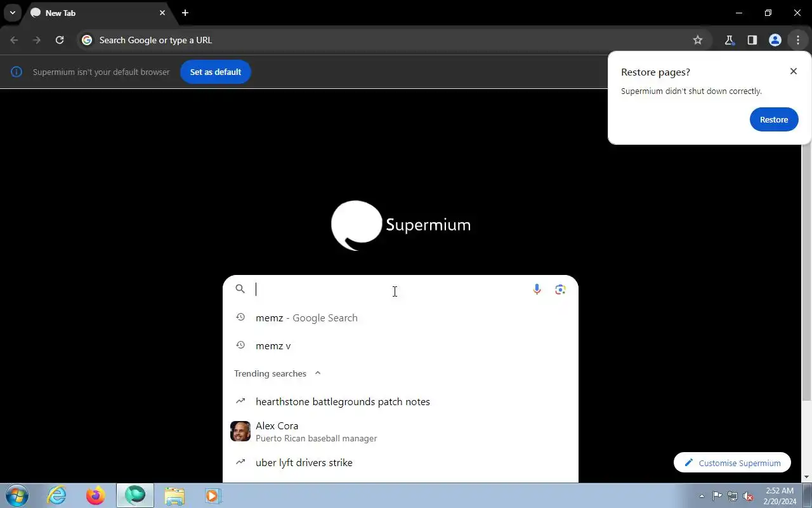The width and height of the screenshot is (812, 508).
Task: Open the Chrome Labs flask icon
Action: [729, 40]
